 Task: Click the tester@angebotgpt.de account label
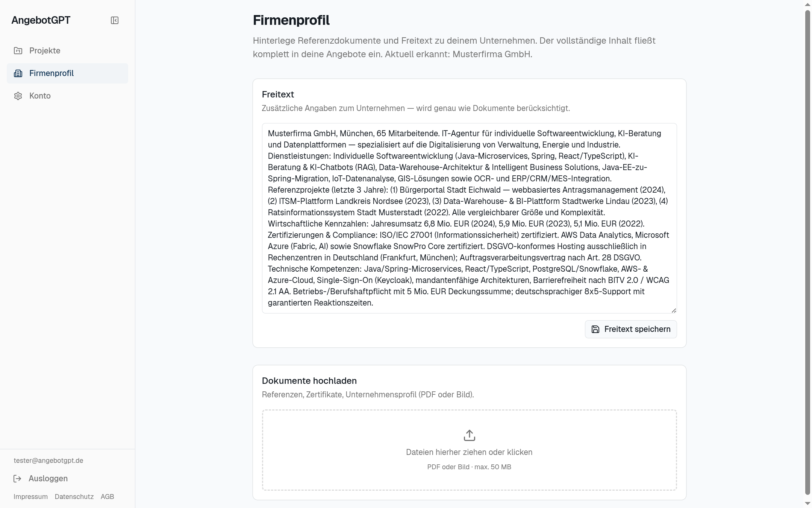click(x=48, y=461)
